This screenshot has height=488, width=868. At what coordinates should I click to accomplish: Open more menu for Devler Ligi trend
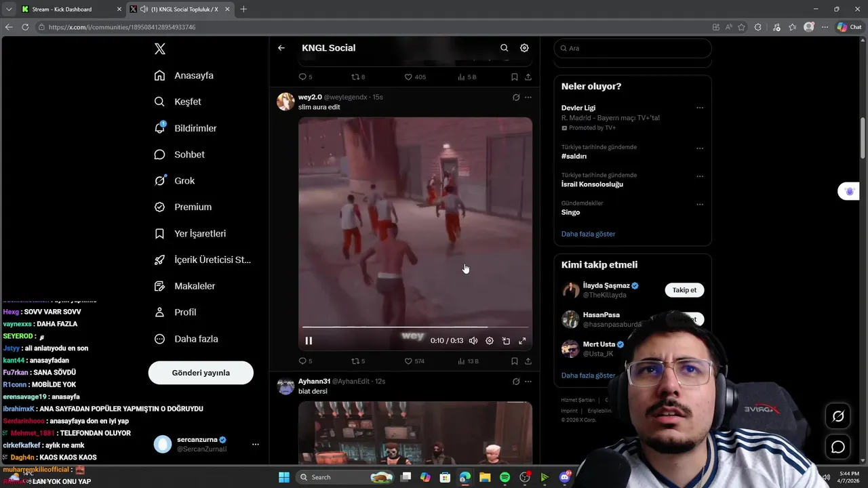tap(700, 108)
